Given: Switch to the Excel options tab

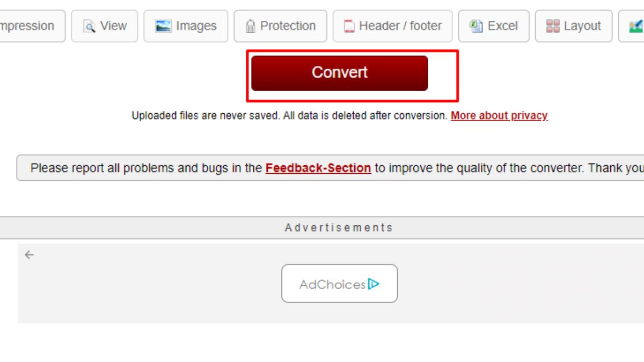Looking at the screenshot, I should tap(494, 26).
